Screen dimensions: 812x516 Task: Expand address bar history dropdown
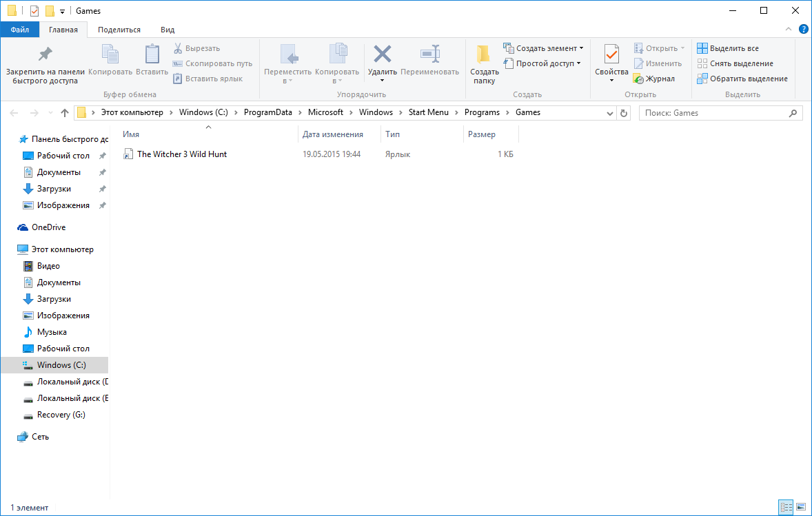tap(609, 113)
